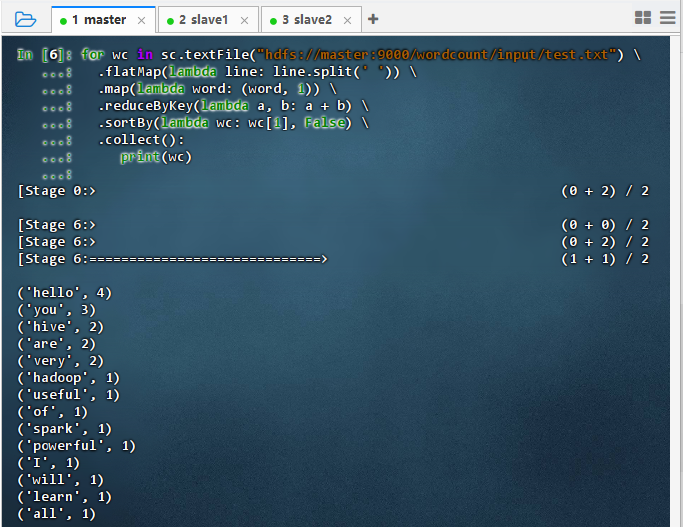Click the .sortBy code line

pyautogui.click(x=233, y=123)
